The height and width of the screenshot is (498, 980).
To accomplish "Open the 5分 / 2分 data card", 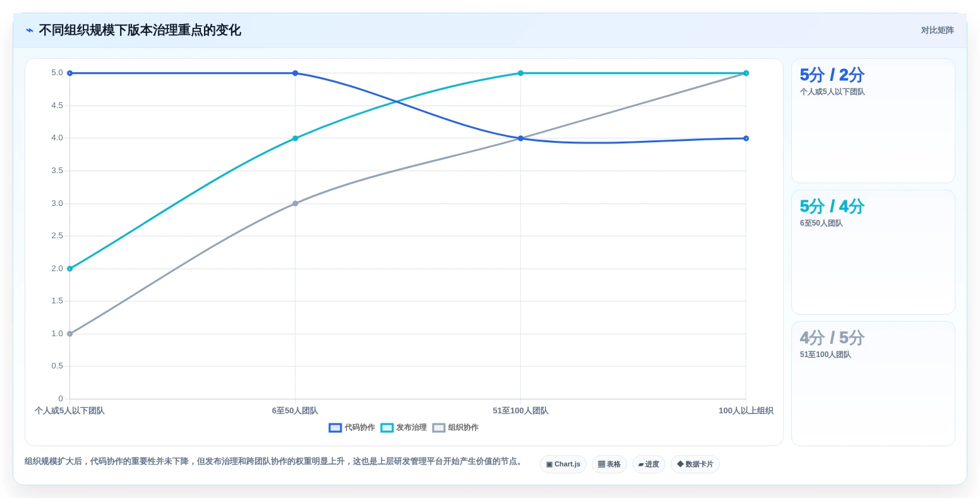I will tap(873, 121).
